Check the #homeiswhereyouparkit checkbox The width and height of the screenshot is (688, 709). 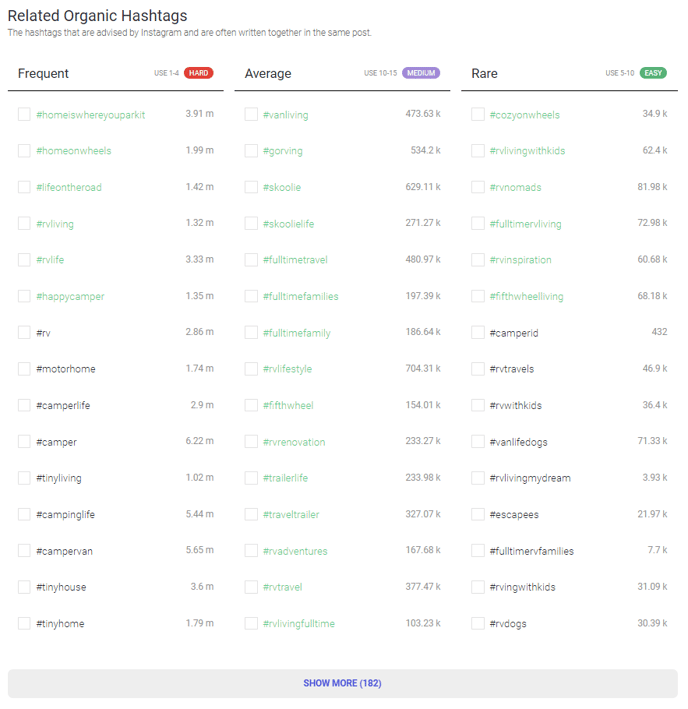[x=24, y=115]
